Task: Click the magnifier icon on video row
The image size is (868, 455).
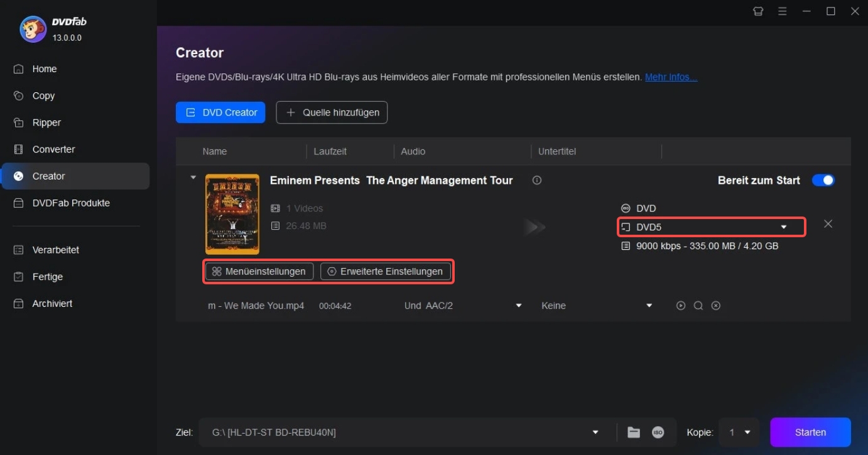Action: tap(698, 306)
